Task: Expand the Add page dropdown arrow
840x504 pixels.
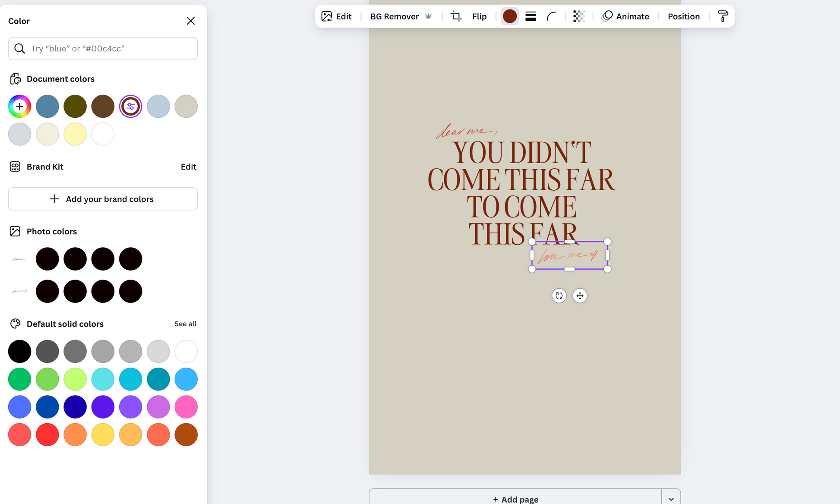Action: [671, 498]
